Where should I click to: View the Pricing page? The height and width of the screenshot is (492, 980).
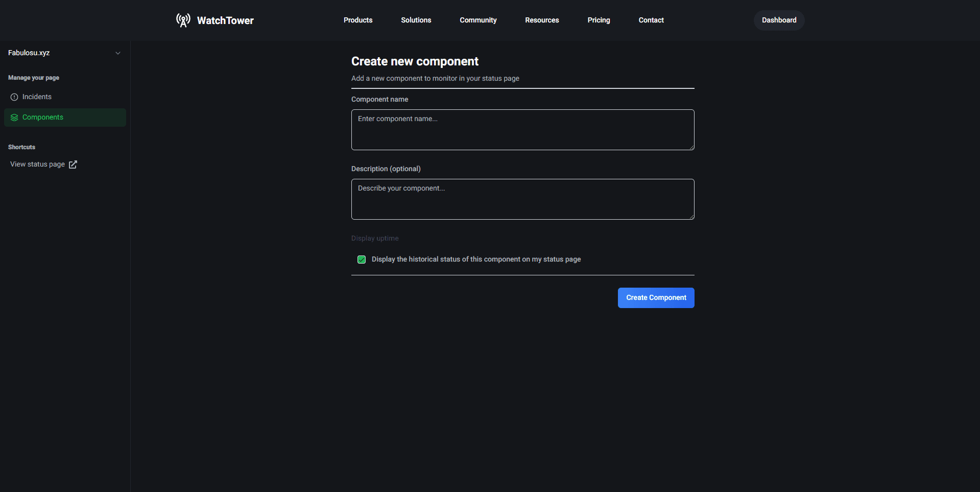point(598,20)
